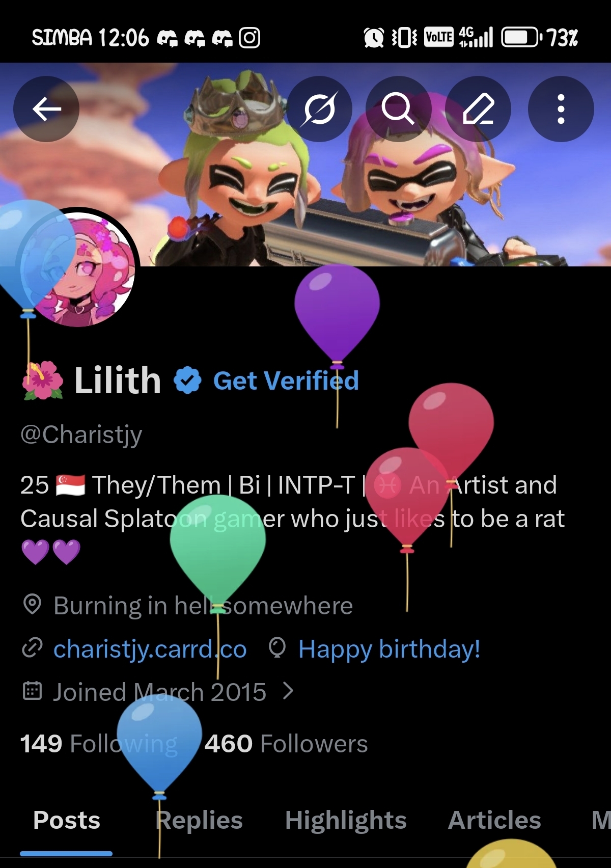Switch to the Articles tab
Viewport: 611px width, 868px height.
pos(494,820)
